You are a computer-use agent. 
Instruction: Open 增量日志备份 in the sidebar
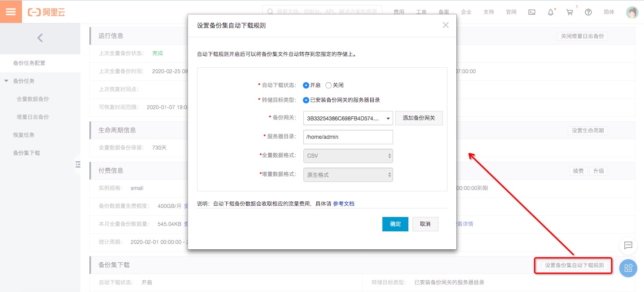(x=33, y=117)
